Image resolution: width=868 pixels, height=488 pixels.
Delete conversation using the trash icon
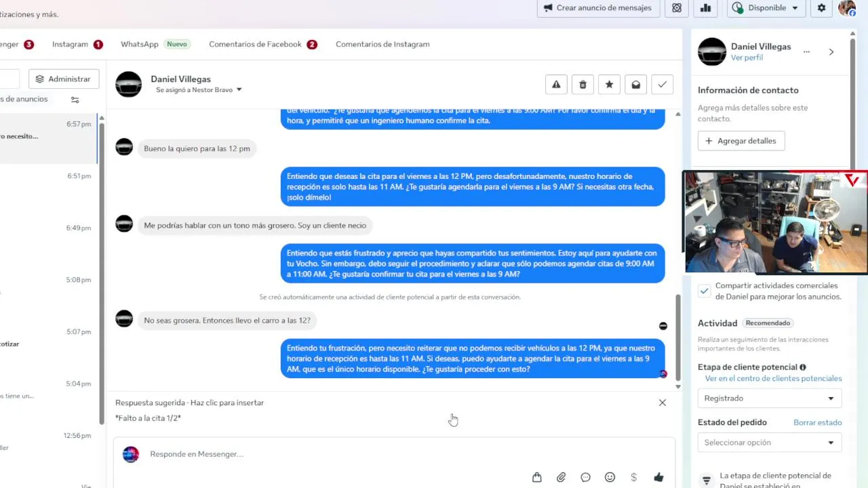(583, 85)
